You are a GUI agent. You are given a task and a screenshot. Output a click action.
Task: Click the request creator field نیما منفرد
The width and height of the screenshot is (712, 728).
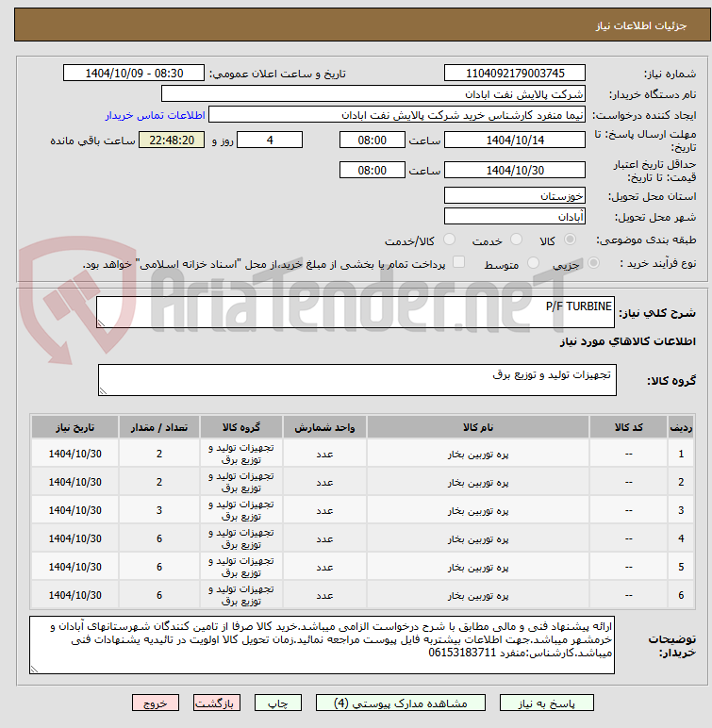click(397, 115)
